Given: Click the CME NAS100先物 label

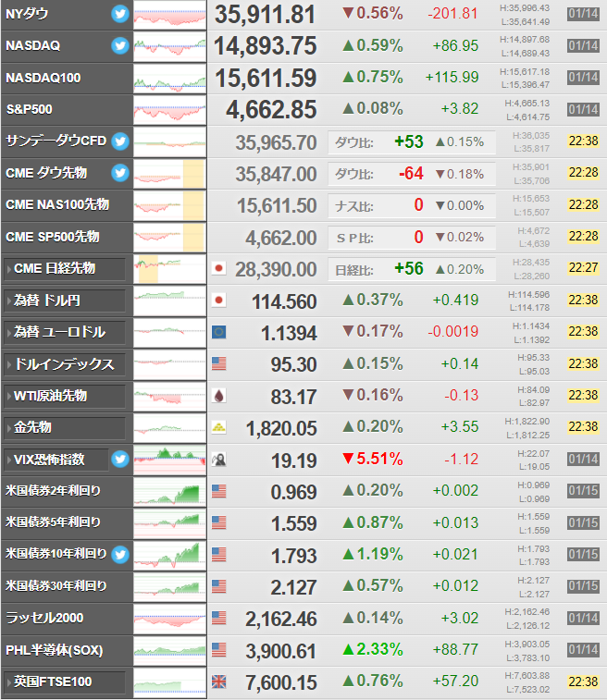Looking at the screenshot, I should point(57,204).
